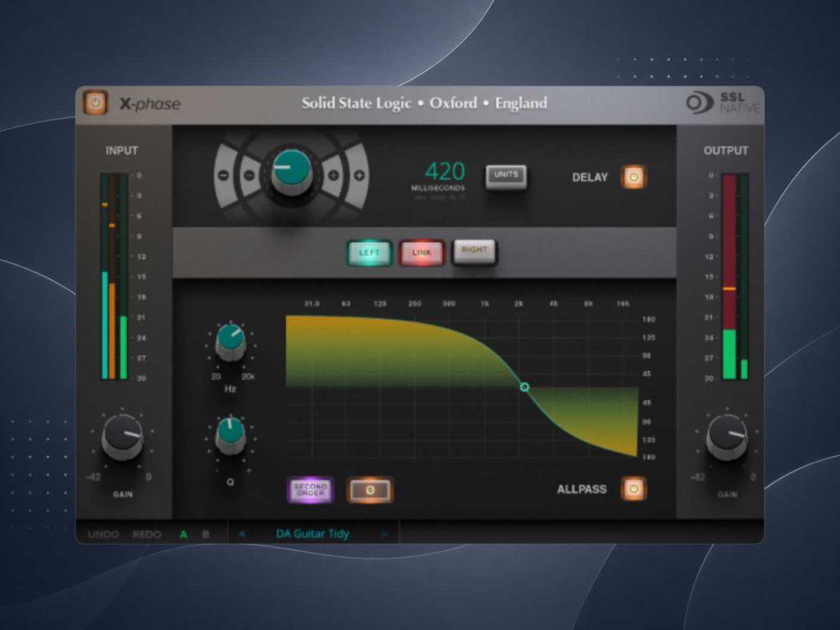Select the B preset slot
The height and width of the screenshot is (630, 840).
[206, 534]
